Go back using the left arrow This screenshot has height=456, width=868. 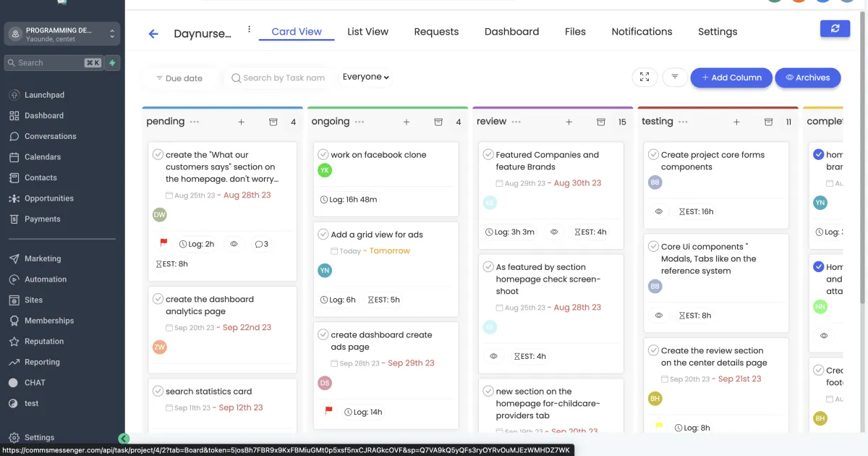153,33
